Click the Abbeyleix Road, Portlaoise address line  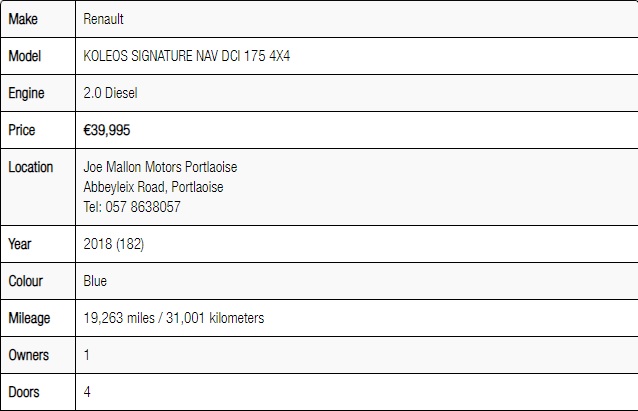click(x=153, y=187)
